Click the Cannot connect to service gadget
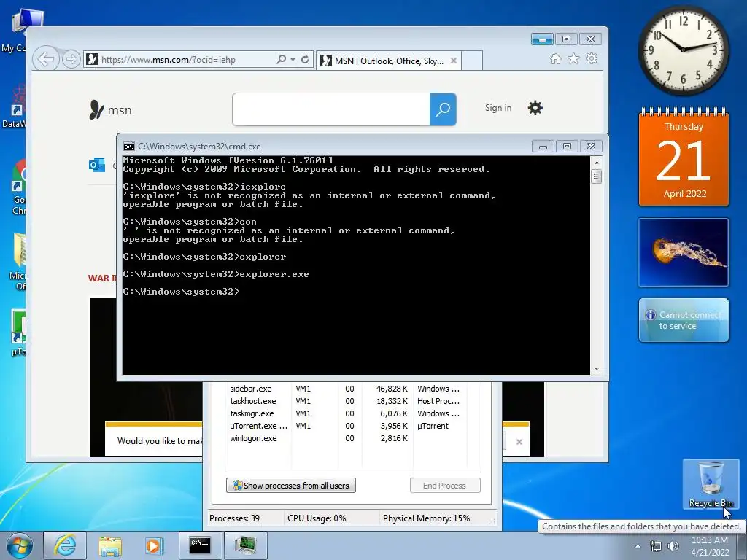This screenshot has width=747, height=560. click(x=684, y=320)
